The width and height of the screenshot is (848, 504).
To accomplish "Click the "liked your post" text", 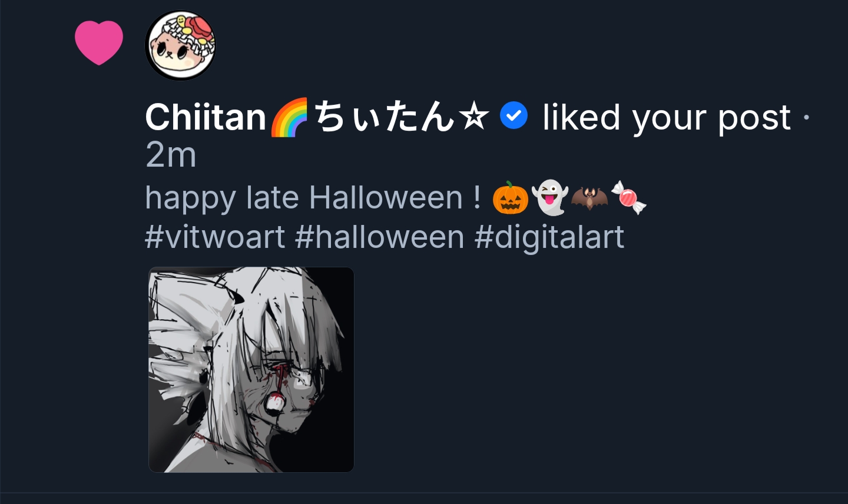I will pos(666,117).
